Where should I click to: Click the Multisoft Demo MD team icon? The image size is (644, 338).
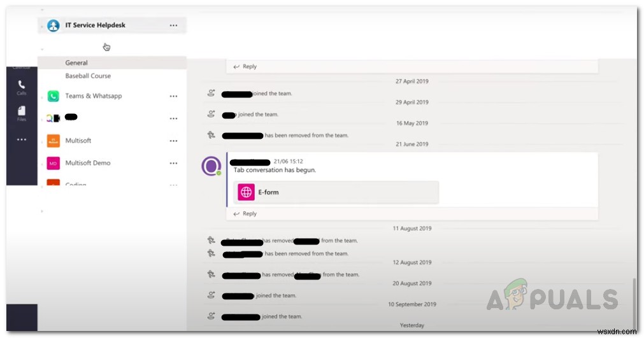(54, 163)
